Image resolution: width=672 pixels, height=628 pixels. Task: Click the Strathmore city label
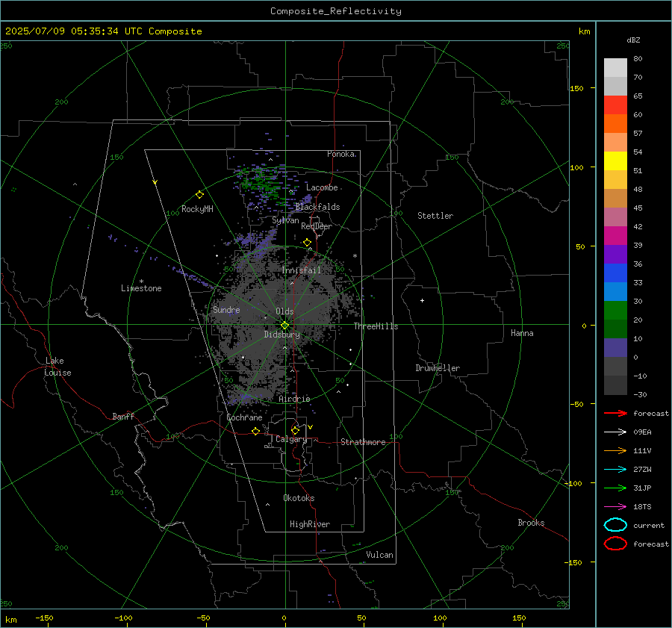(x=363, y=442)
